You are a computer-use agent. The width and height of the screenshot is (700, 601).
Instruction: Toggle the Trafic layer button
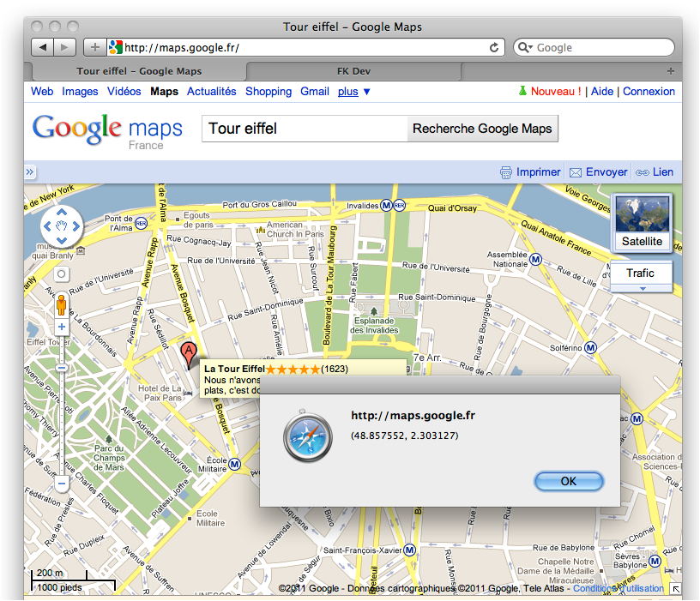tap(641, 273)
